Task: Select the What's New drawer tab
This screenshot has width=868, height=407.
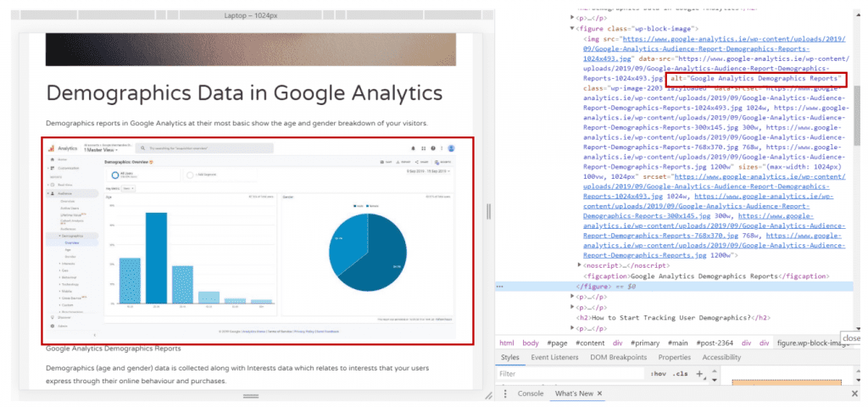Action: pos(574,393)
